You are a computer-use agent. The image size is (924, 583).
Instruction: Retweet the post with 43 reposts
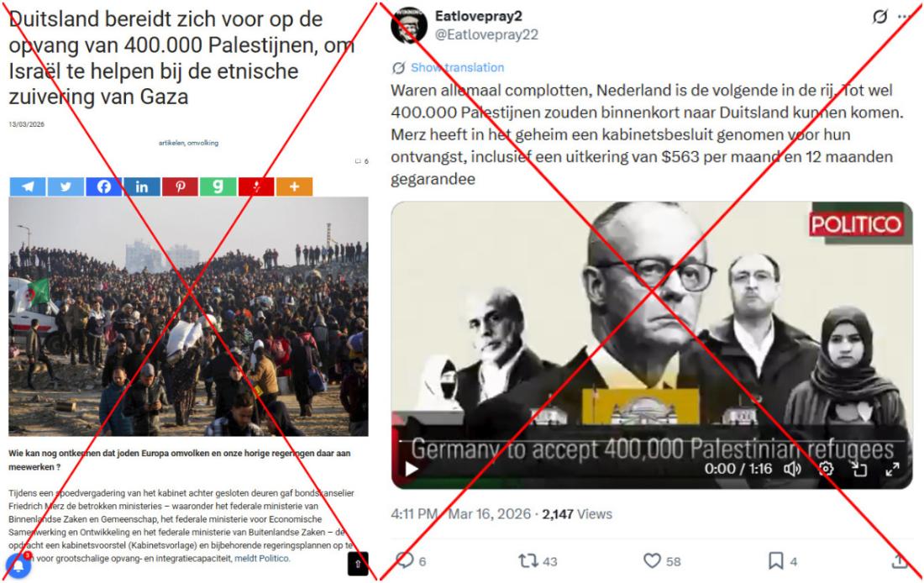click(x=528, y=560)
